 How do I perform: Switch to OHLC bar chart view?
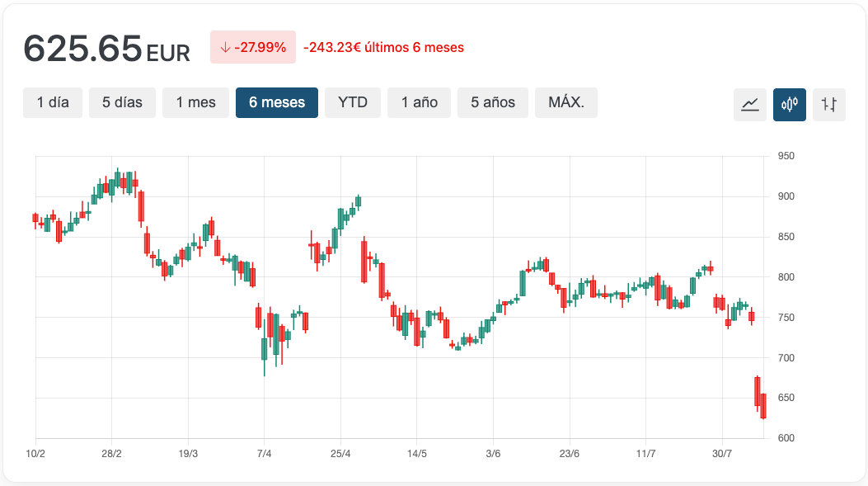coord(829,104)
